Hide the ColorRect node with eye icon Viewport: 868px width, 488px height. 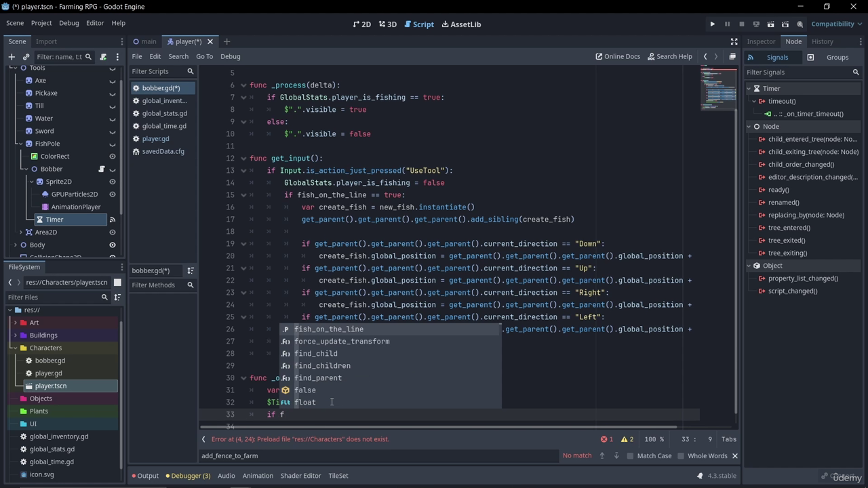click(113, 157)
